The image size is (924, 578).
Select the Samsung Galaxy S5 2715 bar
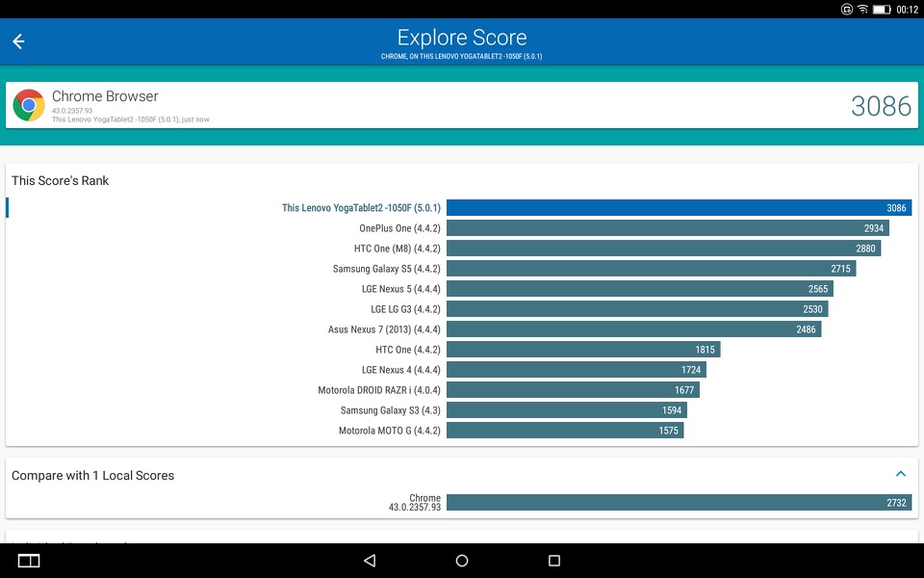[652, 269]
